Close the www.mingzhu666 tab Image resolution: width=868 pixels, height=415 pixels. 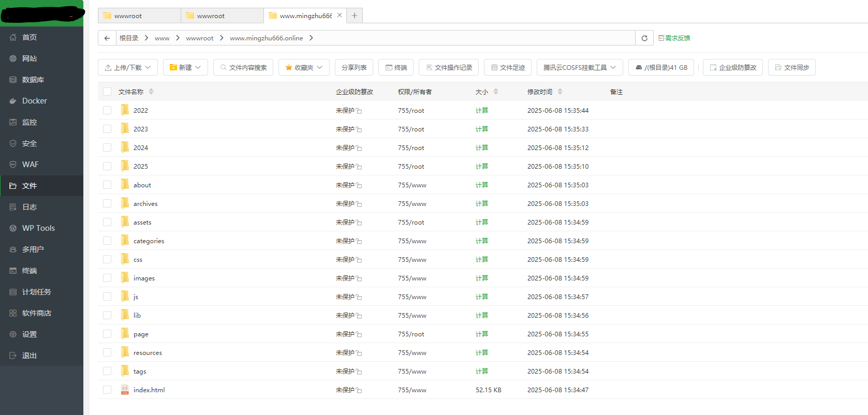340,16
